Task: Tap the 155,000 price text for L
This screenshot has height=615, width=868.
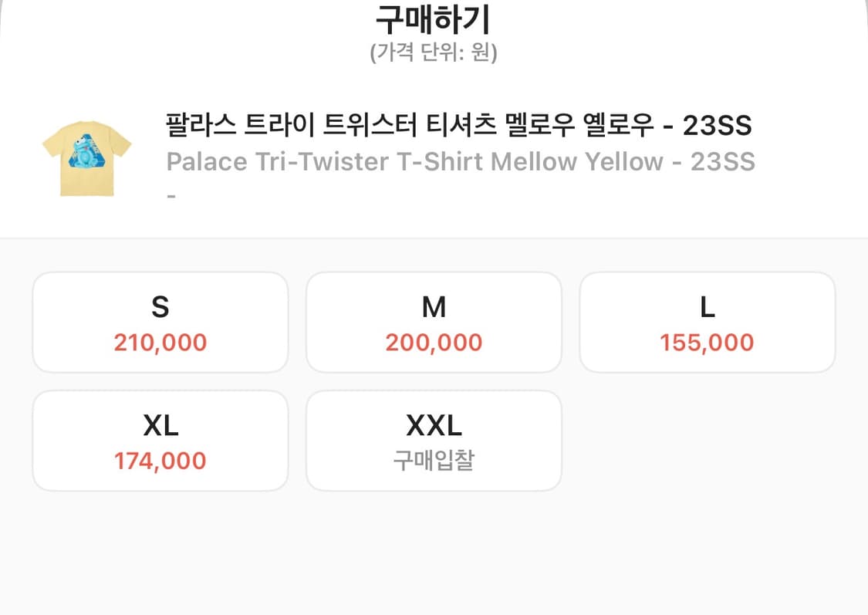Action: tap(707, 342)
